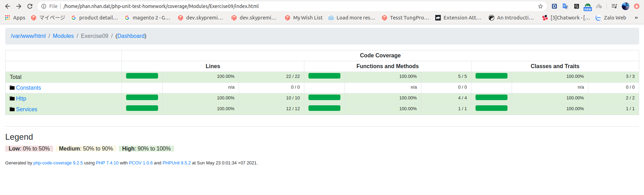Click the Total lines count 22 / 22
Viewport: 644px width, 195px height.
click(x=293, y=76)
